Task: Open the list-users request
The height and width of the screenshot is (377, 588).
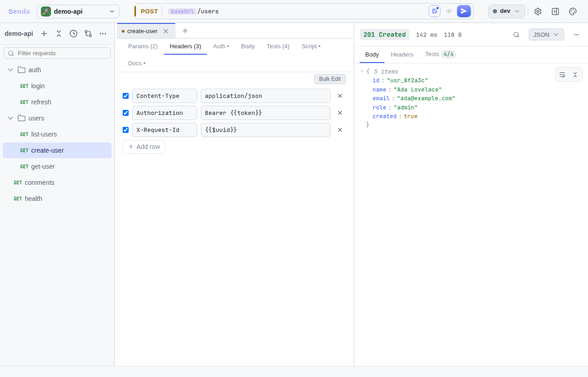Action: point(57,134)
